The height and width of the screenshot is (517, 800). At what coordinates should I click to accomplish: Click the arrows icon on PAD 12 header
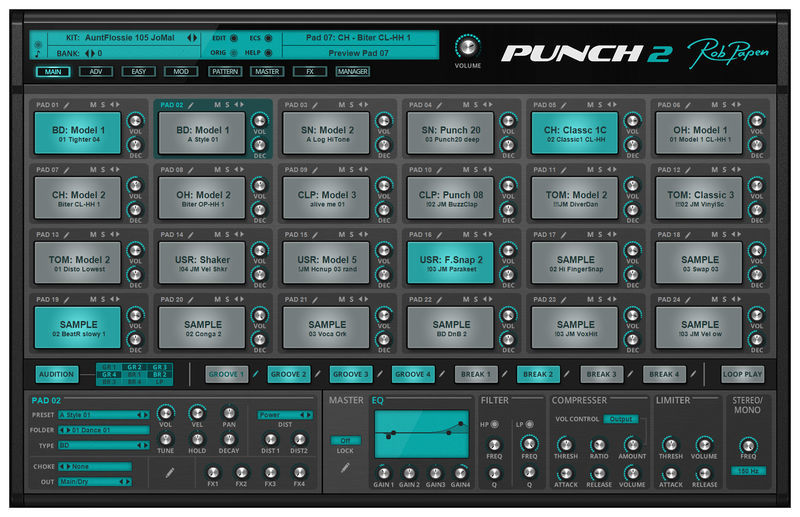736,169
